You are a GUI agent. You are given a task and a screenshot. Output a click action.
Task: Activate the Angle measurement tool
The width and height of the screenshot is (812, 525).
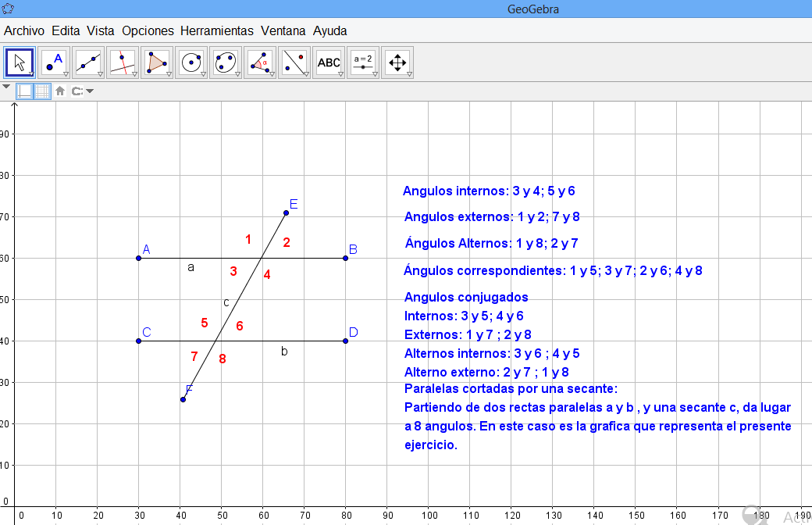pos(259,62)
